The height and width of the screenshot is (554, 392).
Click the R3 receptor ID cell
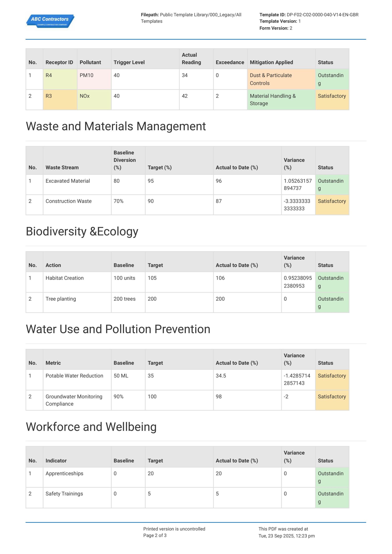[x=60, y=100]
